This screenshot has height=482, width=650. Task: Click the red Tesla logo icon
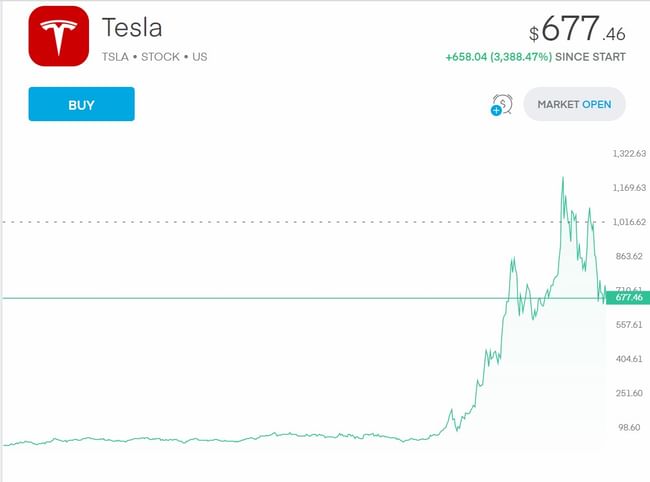click(x=59, y=36)
